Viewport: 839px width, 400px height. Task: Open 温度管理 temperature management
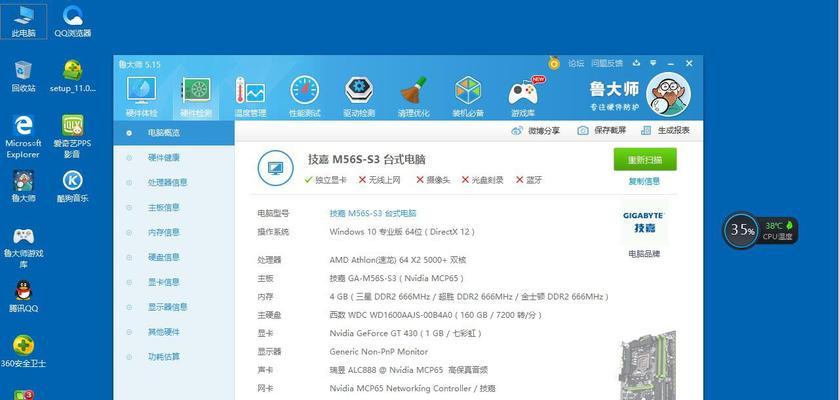click(x=250, y=97)
